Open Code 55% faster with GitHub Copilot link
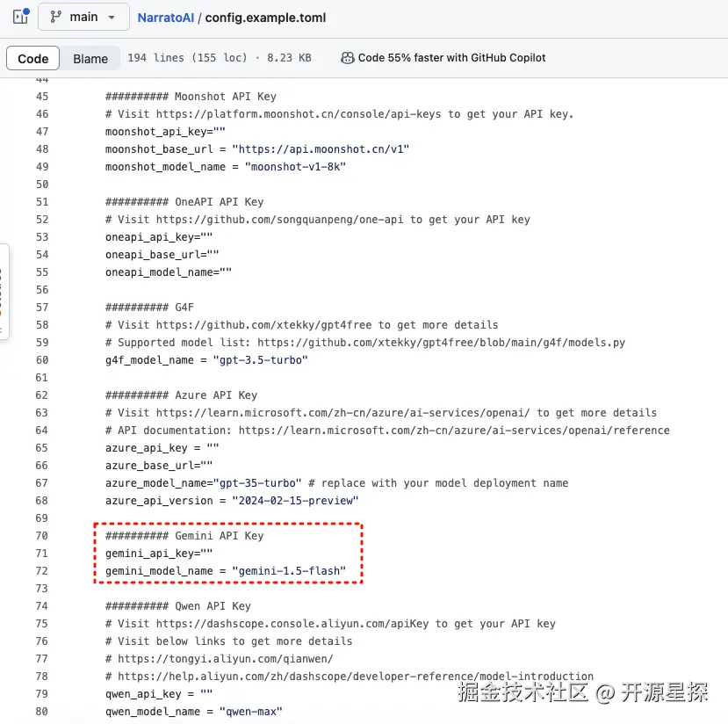The width and height of the screenshot is (728, 724). [451, 58]
